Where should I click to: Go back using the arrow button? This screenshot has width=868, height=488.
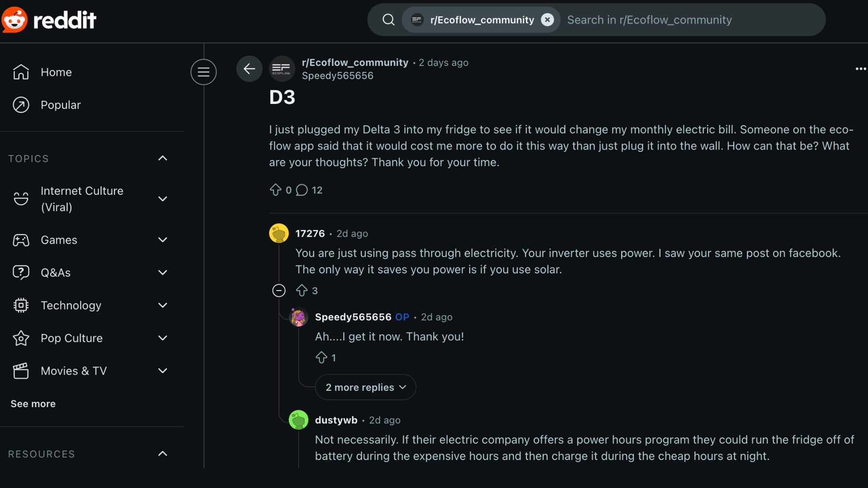coord(249,69)
